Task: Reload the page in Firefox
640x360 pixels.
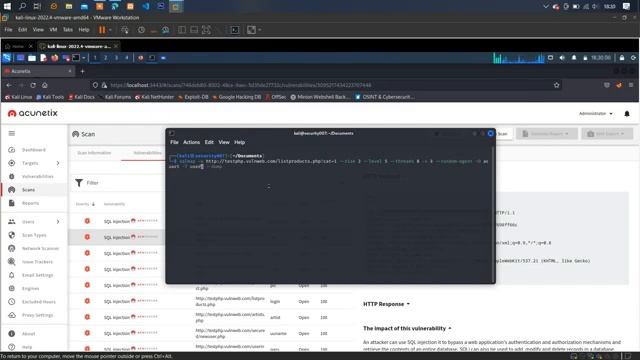Action: (x=33, y=85)
